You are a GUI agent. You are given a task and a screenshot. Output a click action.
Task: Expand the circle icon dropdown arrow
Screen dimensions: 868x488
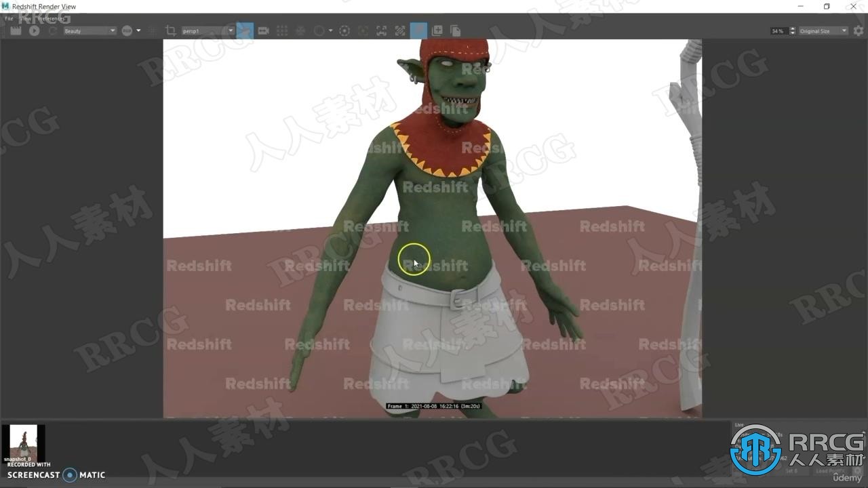point(330,30)
